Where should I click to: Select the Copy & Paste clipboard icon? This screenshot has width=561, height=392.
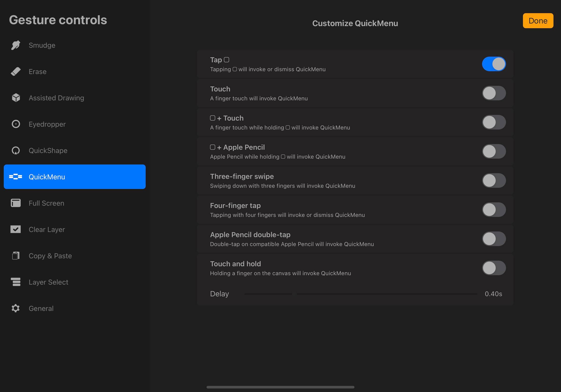point(16,256)
